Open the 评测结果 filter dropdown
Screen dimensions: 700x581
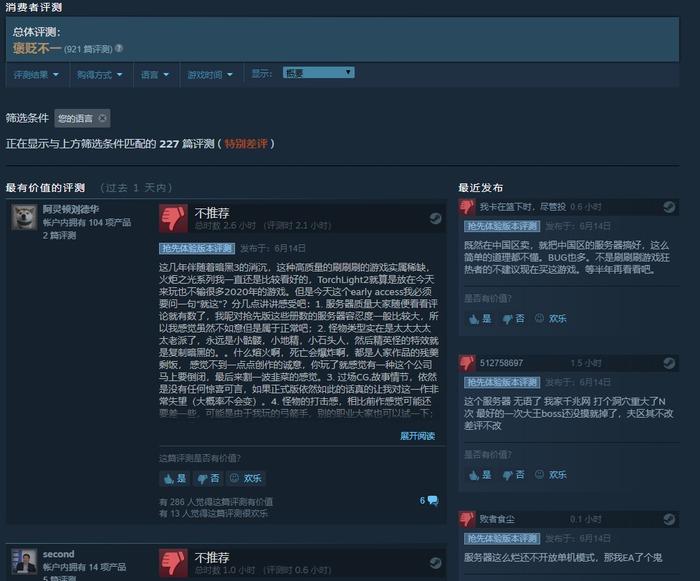36,75
